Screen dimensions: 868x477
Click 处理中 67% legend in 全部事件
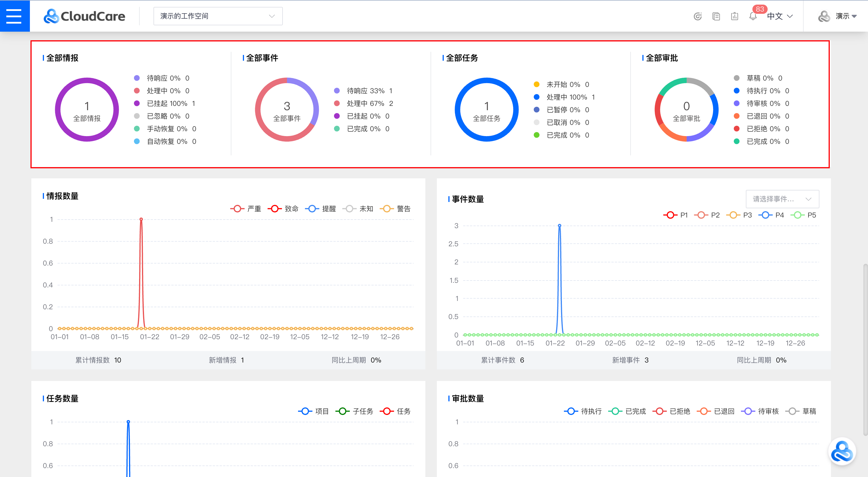(x=364, y=104)
